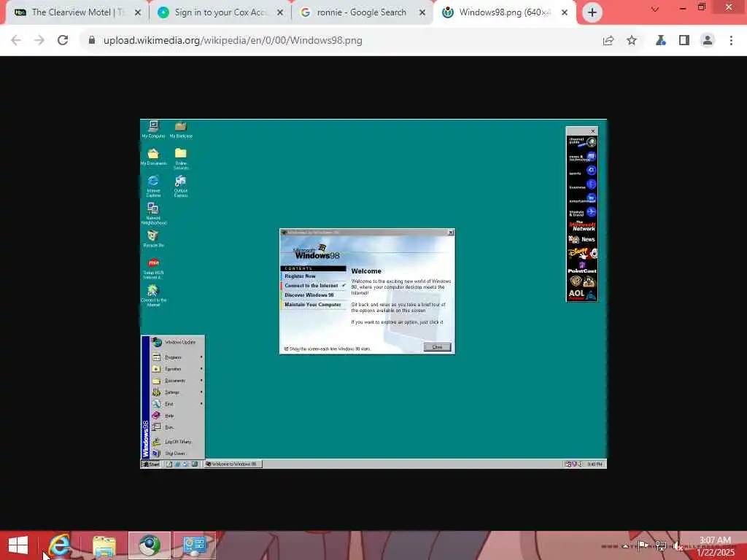This screenshot has height=560, width=747.
Task: Click the Setup MSN Internet Access icon
Action: coord(153,268)
